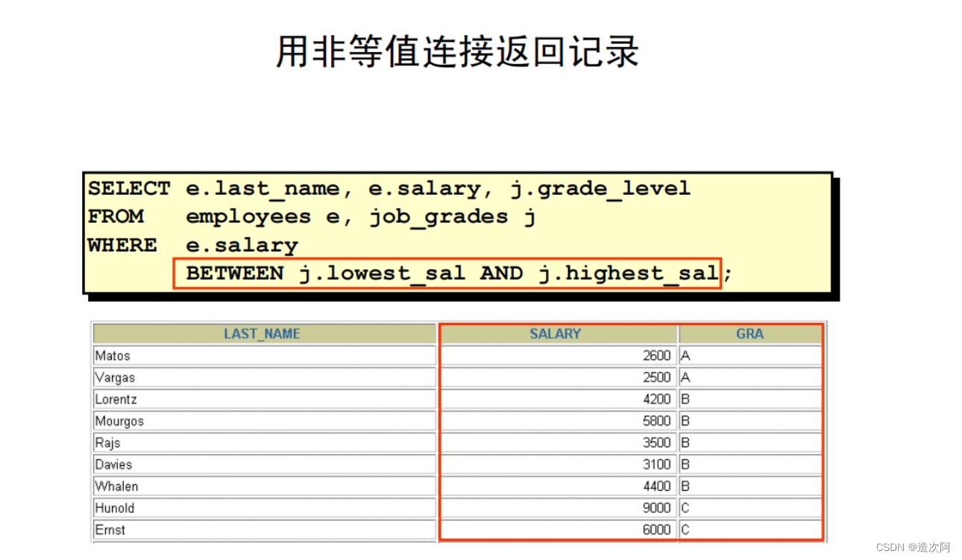Image resolution: width=962 pixels, height=560 pixels.
Task: Click salary value 5800
Action: (x=657, y=421)
